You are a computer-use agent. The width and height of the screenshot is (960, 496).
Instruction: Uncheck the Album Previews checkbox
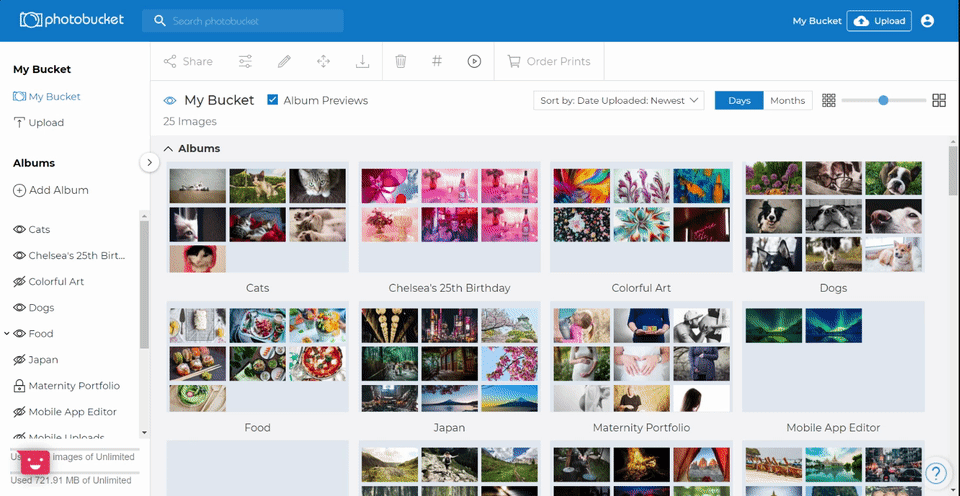(273, 100)
